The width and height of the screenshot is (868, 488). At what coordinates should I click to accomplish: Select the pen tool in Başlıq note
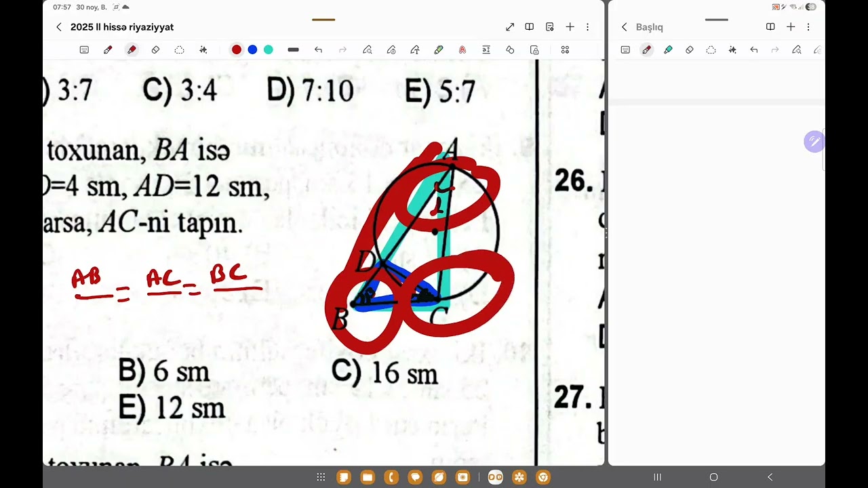click(x=647, y=49)
